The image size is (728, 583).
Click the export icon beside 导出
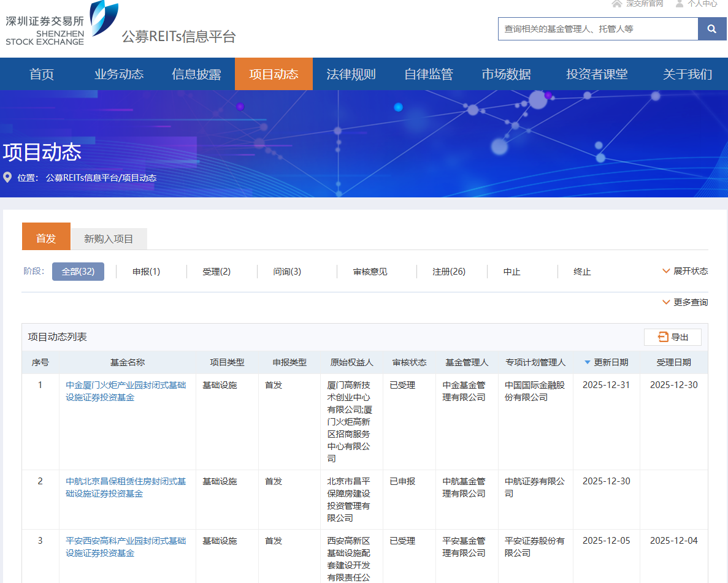click(x=662, y=337)
